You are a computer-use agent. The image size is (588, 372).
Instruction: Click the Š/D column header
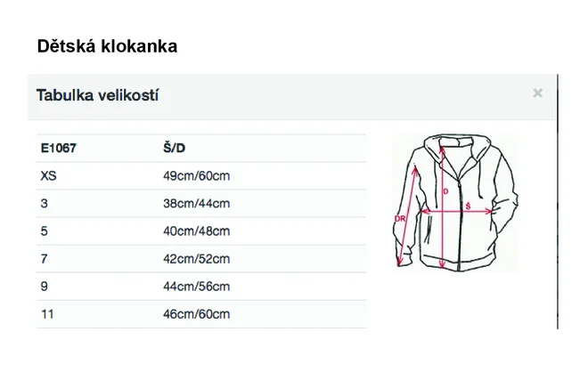(x=175, y=148)
